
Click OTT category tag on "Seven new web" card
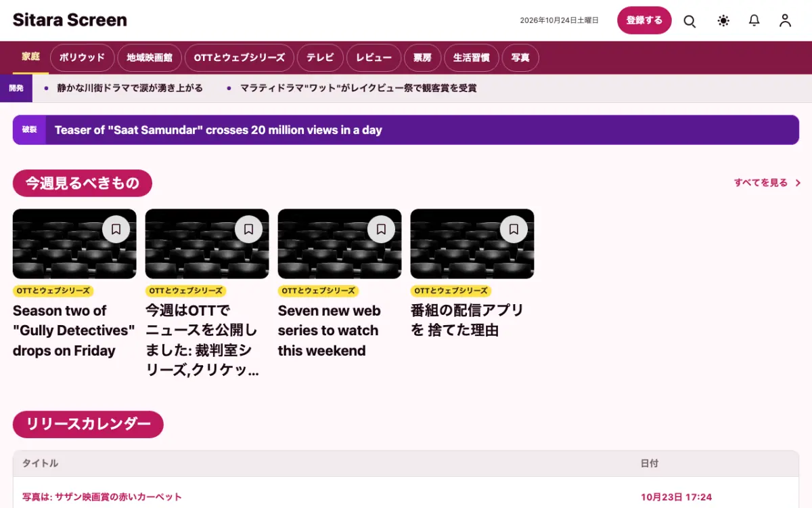[318, 291]
